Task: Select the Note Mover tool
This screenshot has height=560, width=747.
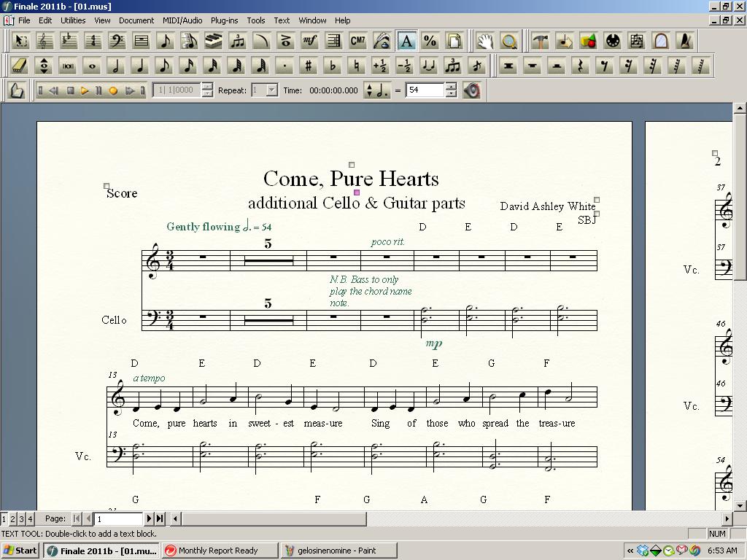Action: (565, 41)
